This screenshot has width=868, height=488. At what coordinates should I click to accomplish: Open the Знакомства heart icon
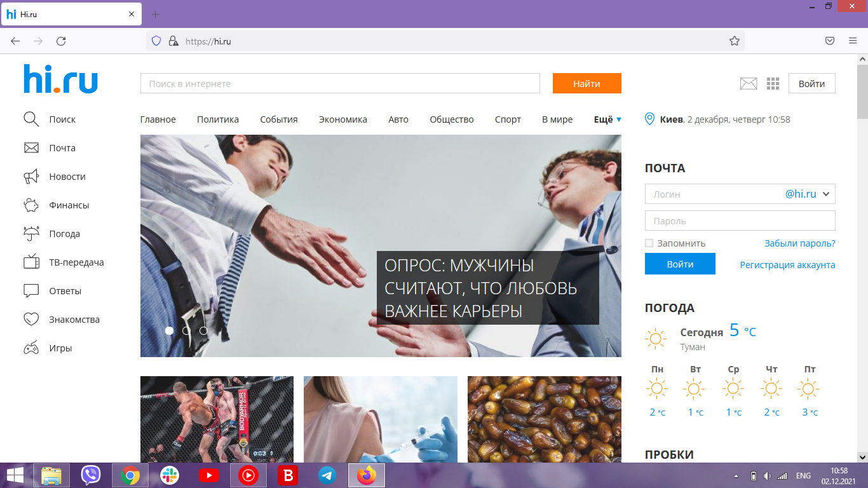click(31, 320)
